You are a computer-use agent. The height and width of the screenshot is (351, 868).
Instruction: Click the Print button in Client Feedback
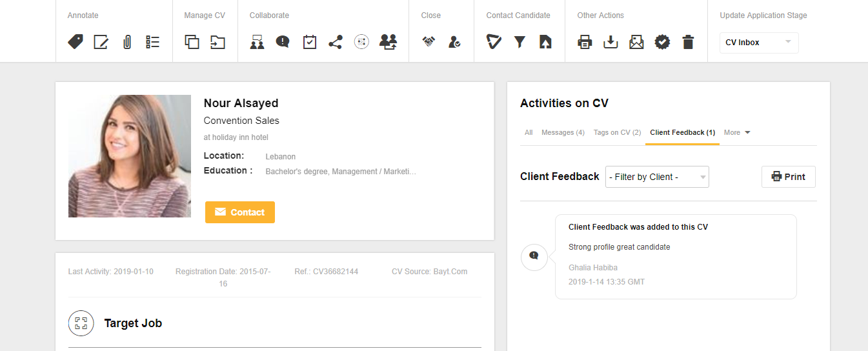[x=789, y=177]
